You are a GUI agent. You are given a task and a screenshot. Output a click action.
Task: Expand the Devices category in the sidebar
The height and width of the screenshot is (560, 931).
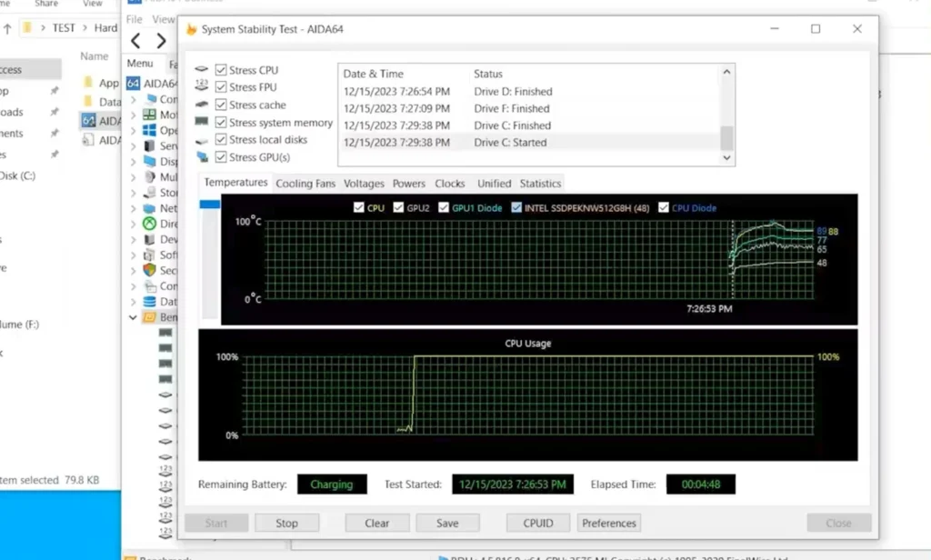coord(134,239)
